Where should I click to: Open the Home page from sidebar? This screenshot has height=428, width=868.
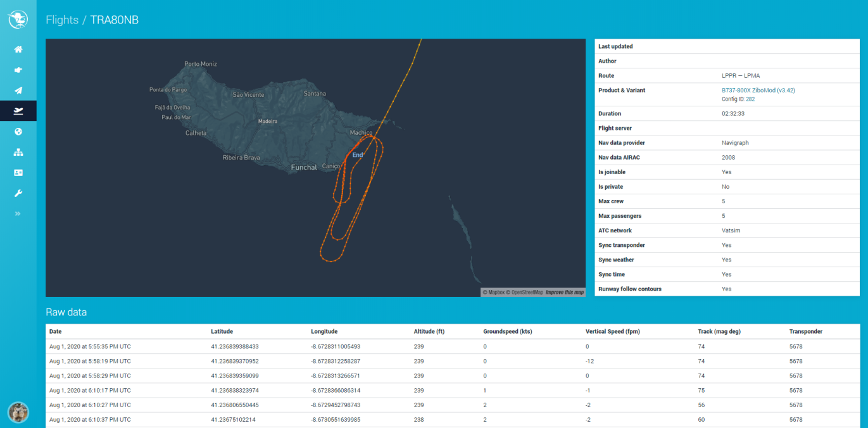coord(18,49)
